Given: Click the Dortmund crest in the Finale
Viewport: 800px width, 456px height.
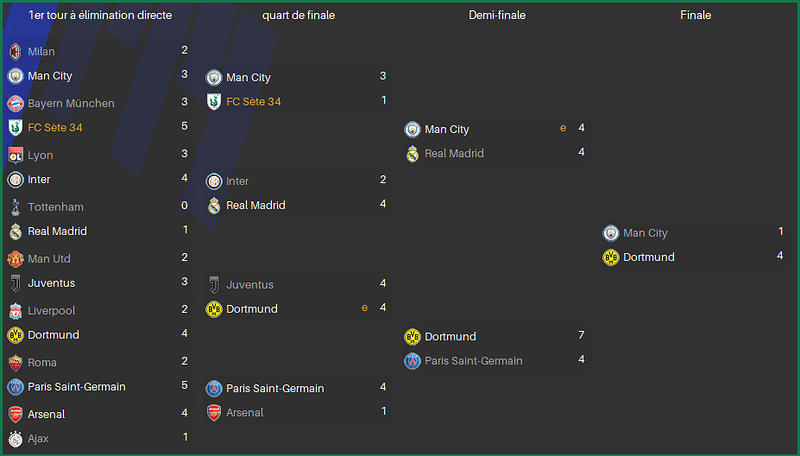Looking at the screenshot, I should pos(611,258).
